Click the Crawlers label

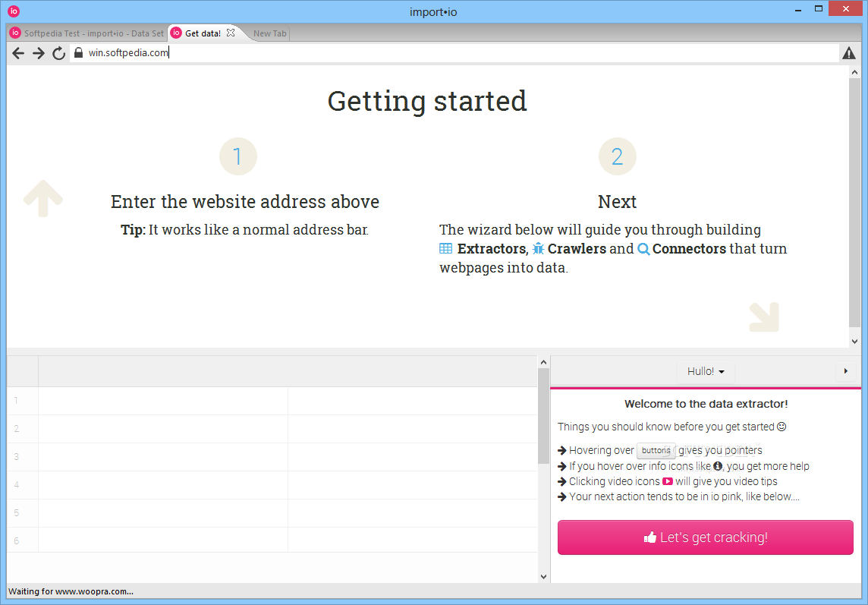pos(577,249)
